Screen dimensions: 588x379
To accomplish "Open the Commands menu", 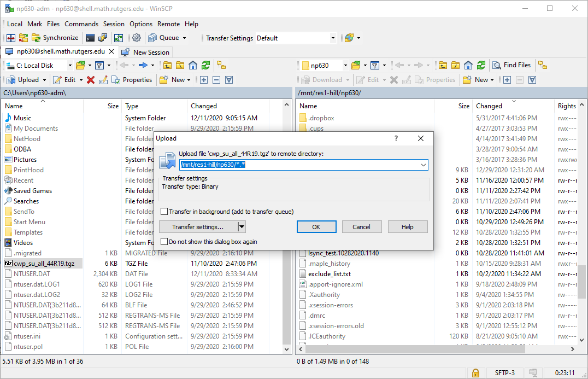I will (81, 24).
